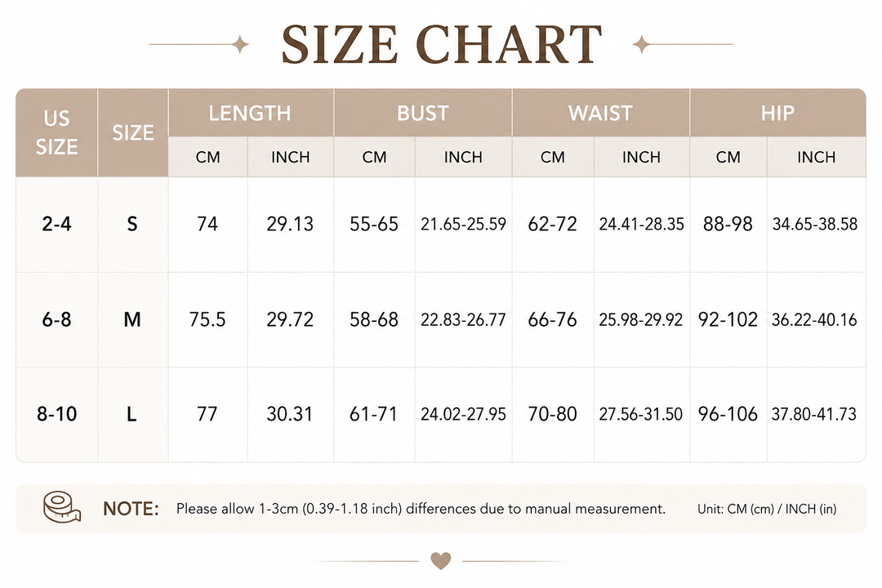This screenshot has width=882, height=588.
Task: Click the 8-10 US size cell
Action: coord(57,414)
